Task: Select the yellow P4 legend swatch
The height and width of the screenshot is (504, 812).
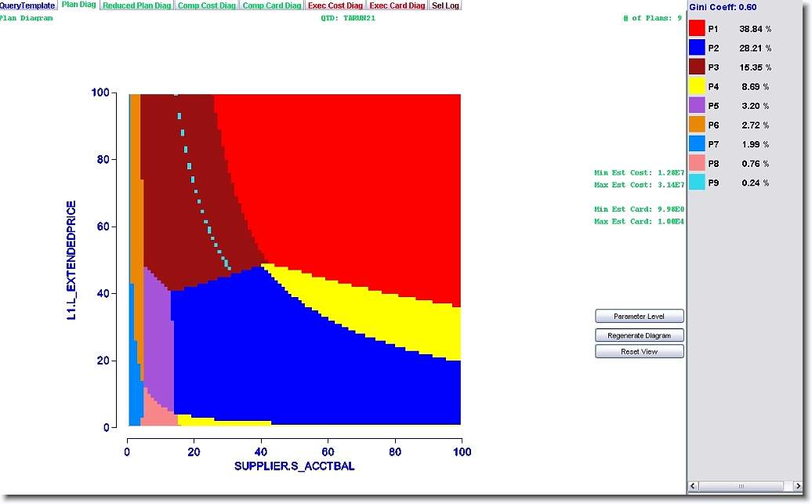Action: pyautogui.click(x=697, y=86)
